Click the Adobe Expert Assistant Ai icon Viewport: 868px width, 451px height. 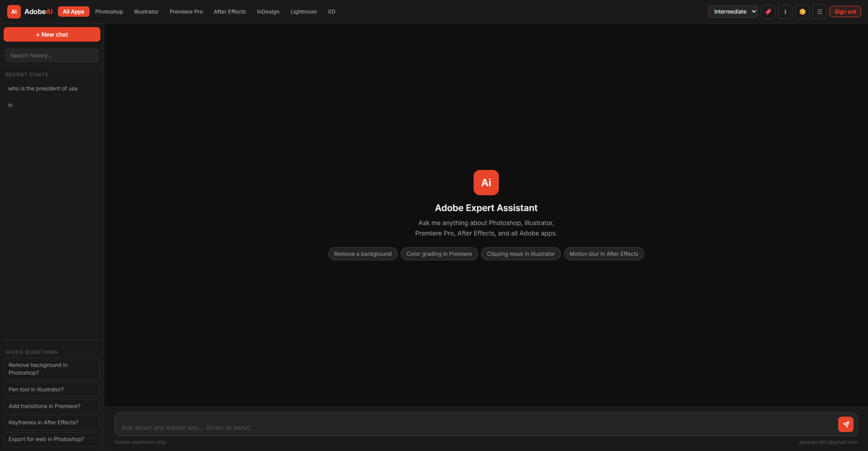coord(486,183)
